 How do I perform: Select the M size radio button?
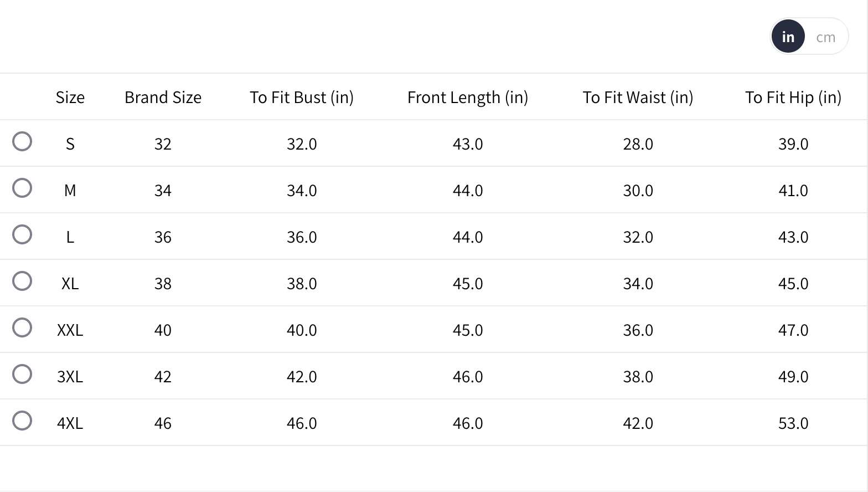pyautogui.click(x=22, y=188)
